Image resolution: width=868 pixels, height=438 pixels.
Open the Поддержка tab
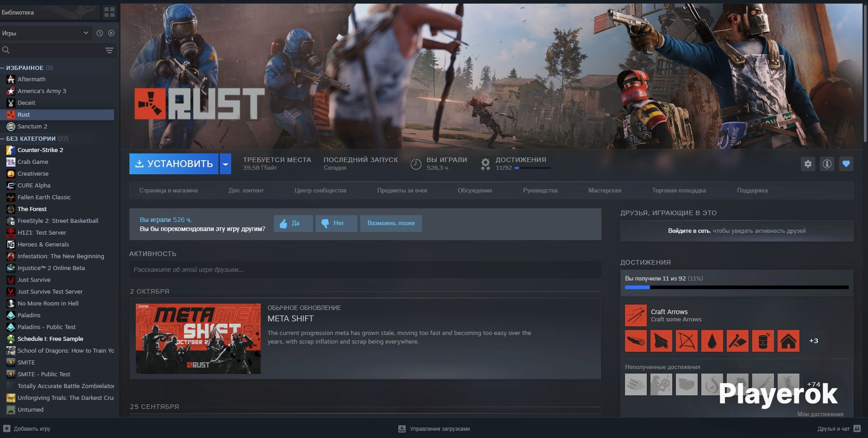[x=752, y=190]
